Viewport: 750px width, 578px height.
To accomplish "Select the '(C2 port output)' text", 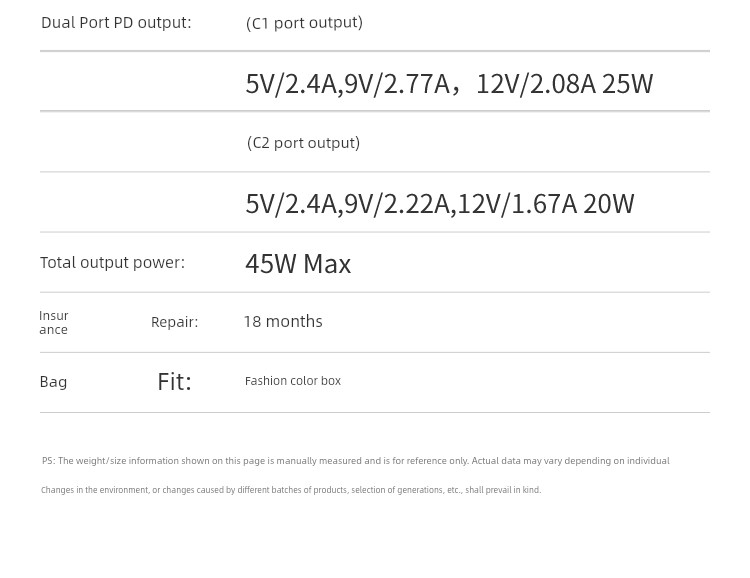I will [303, 143].
